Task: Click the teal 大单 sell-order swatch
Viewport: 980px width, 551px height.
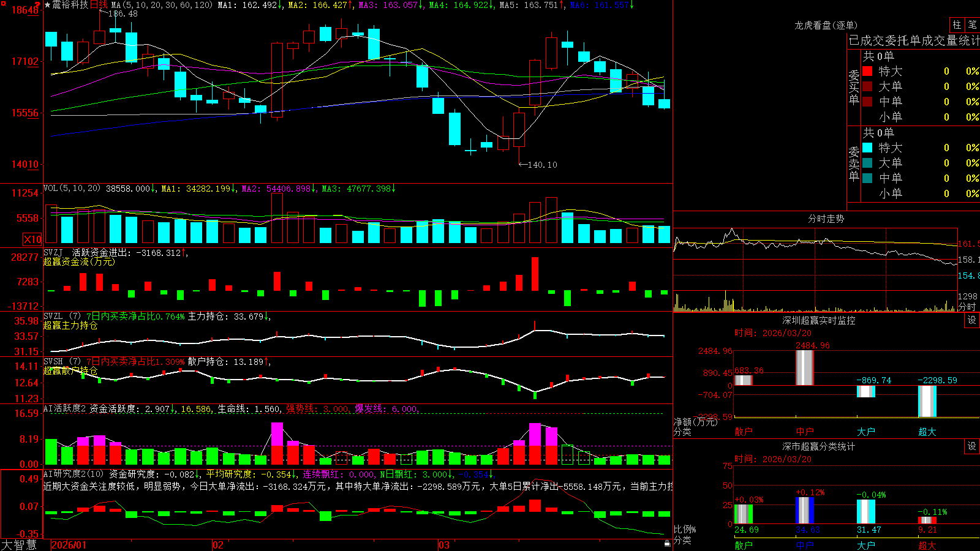Action: pos(867,163)
